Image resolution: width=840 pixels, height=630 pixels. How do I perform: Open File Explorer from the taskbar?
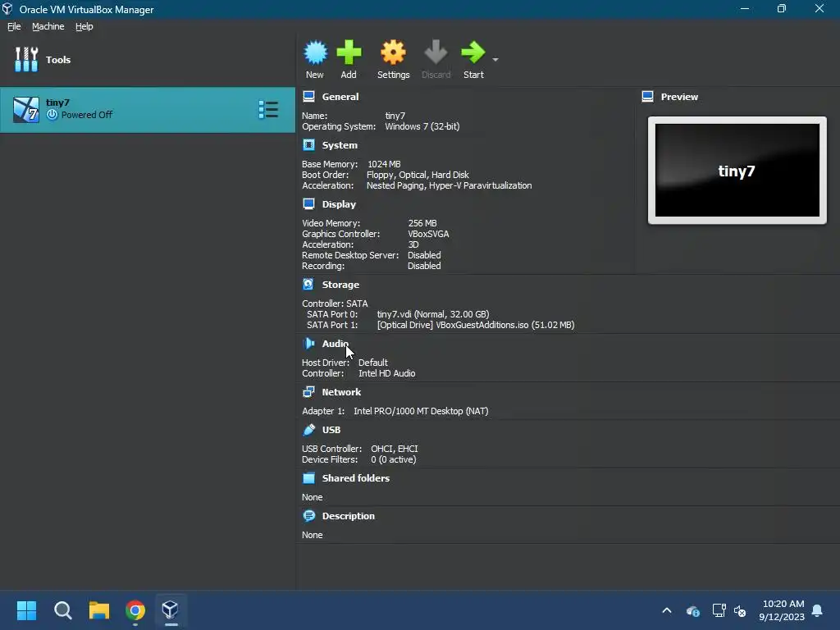click(99, 610)
